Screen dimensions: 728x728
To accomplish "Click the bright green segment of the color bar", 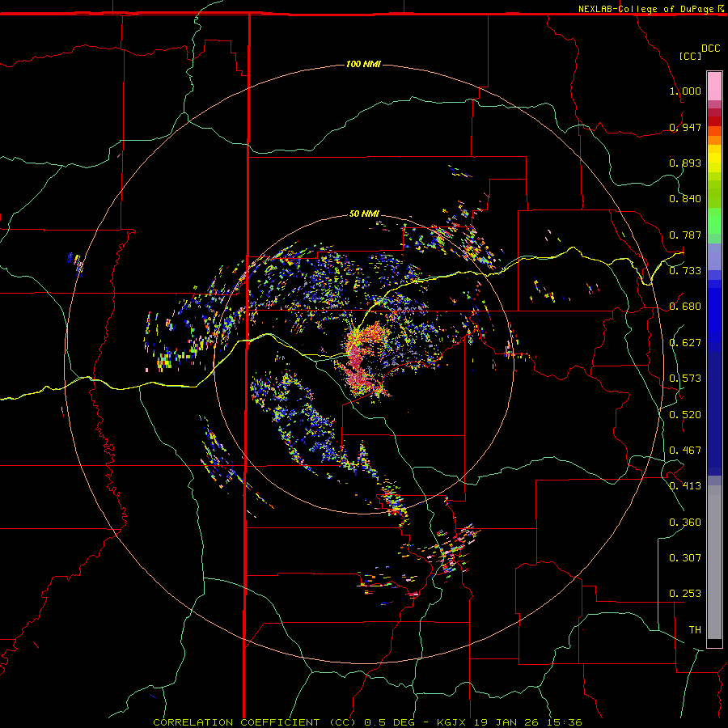I will (714, 221).
